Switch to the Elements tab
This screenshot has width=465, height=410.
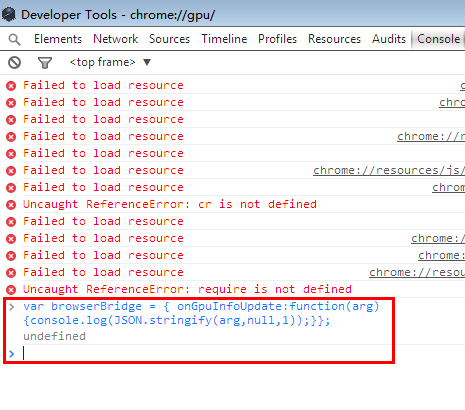[x=58, y=39]
